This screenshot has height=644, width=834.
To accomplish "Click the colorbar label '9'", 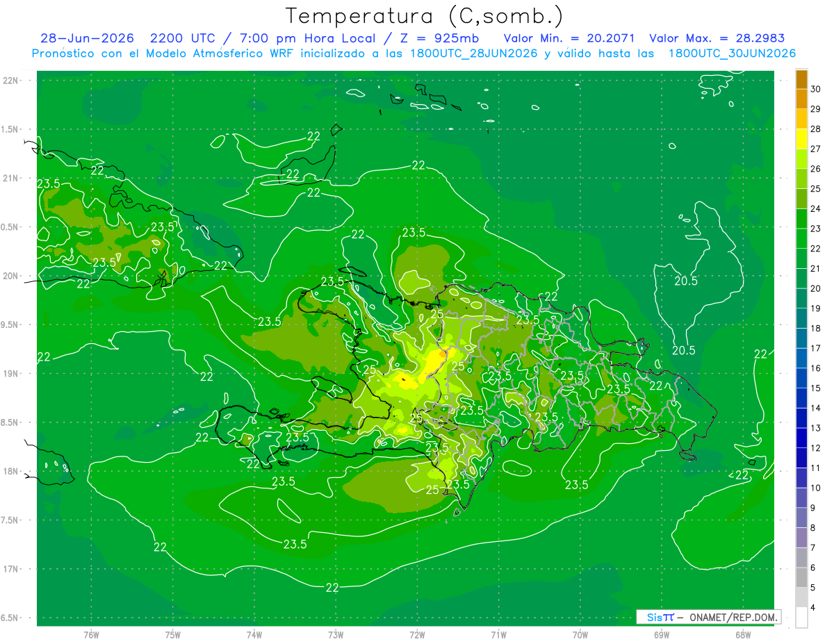I will click(815, 508).
